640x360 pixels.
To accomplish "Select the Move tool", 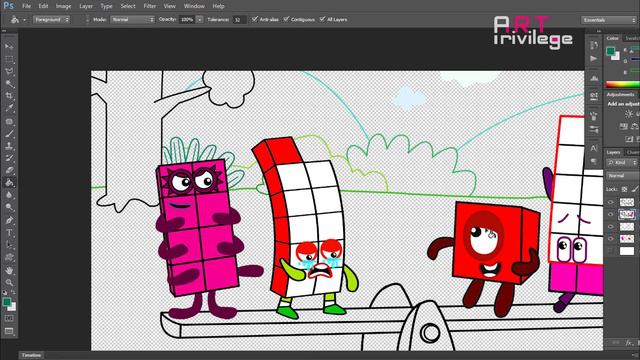I will point(9,47).
